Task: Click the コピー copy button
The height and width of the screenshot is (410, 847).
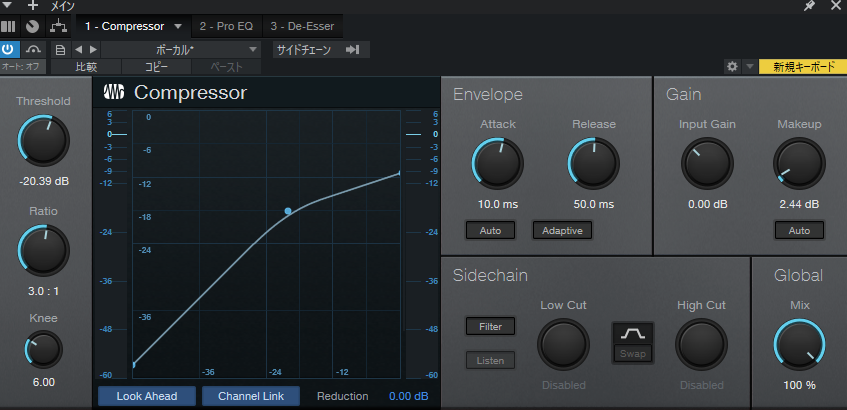Action: [x=157, y=67]
